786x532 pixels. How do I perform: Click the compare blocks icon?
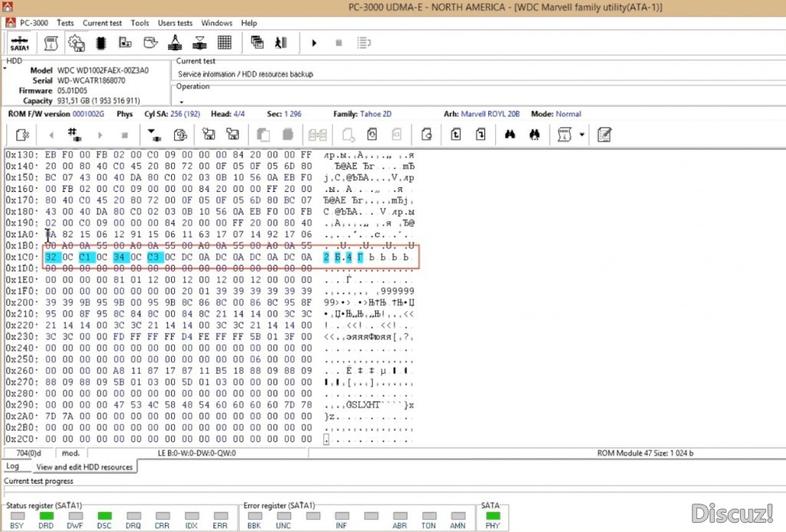[x=317, y=134]
